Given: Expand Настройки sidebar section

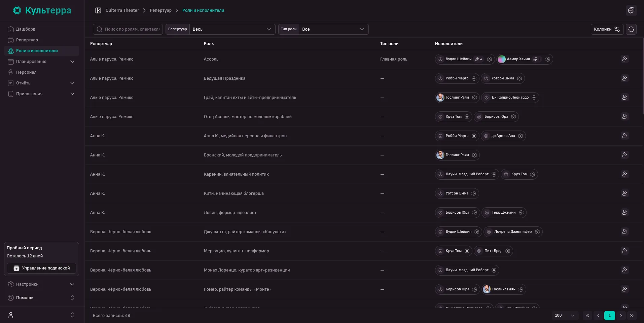Looking at the screenshot, I should tap(41, 284).
